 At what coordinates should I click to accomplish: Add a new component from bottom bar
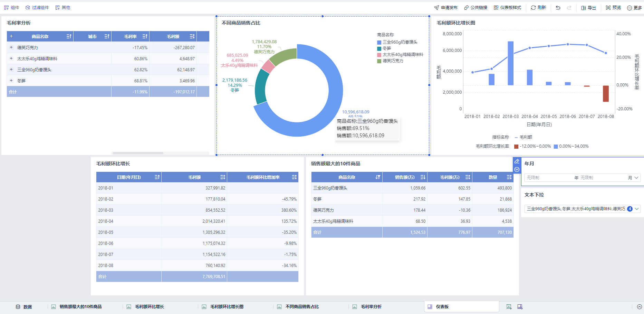tap(509, 307)
